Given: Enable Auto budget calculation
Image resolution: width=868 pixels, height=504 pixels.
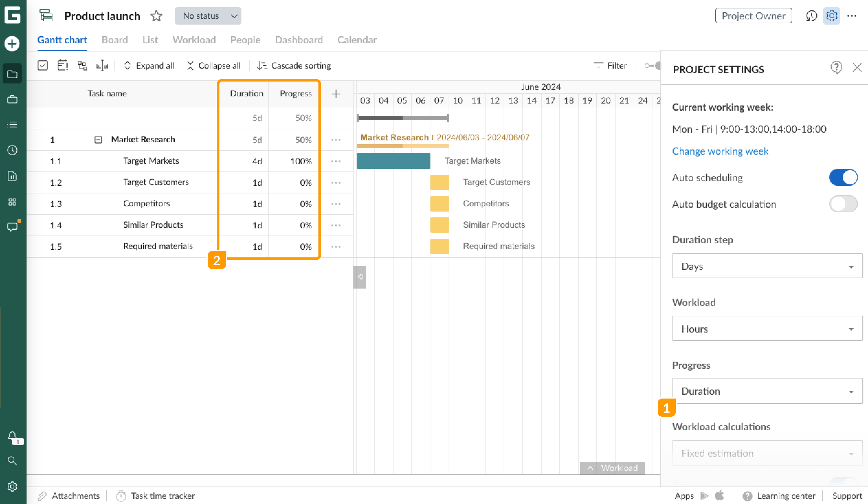Looking at the screenshot, I should pyautogui.click(x=843, y=204).
